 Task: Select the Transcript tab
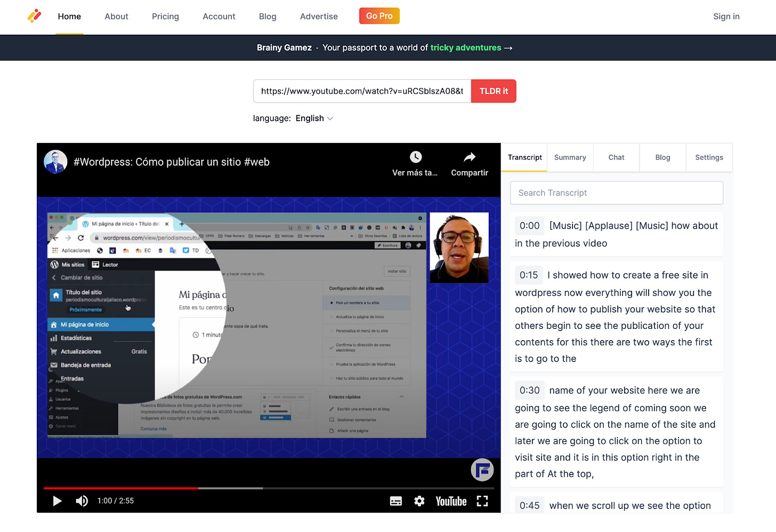pos(524,157)
